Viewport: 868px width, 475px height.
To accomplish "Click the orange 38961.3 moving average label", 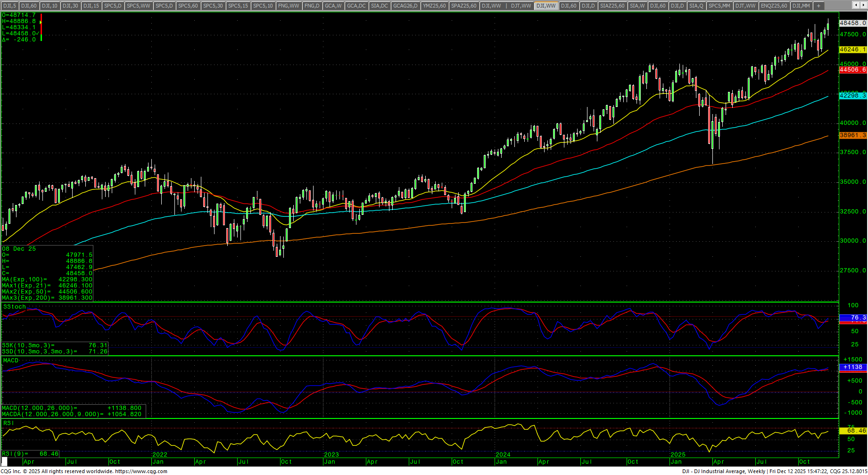I will click(x=853, y=135).
